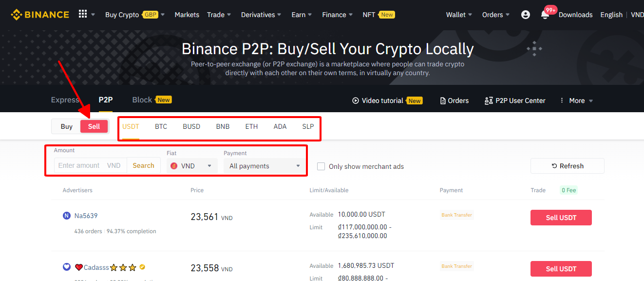Enable Only show merchant ads checkbox
This screenshot has height=281, width=644.
(x=321, y=166)
